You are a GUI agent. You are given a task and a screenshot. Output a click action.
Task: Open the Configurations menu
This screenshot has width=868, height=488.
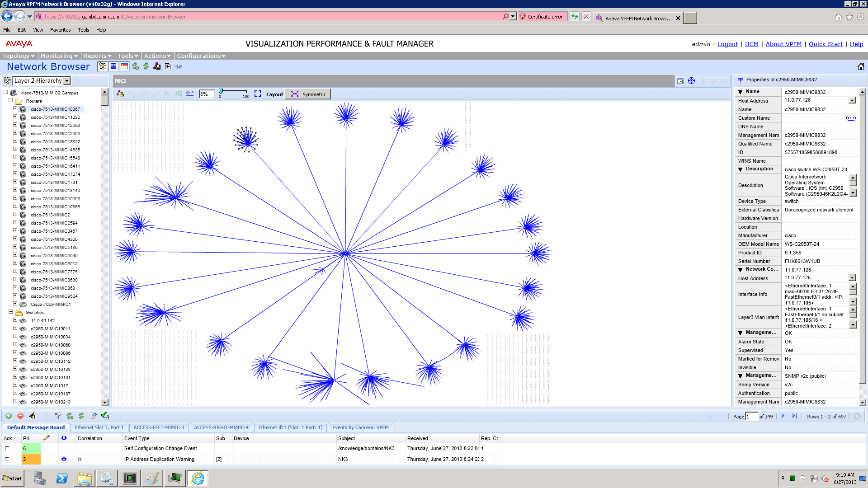pos(201,56)
